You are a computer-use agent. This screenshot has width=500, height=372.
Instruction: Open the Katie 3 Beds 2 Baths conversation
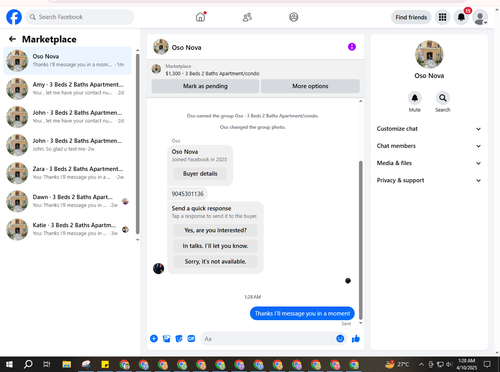tap(67, 229)
